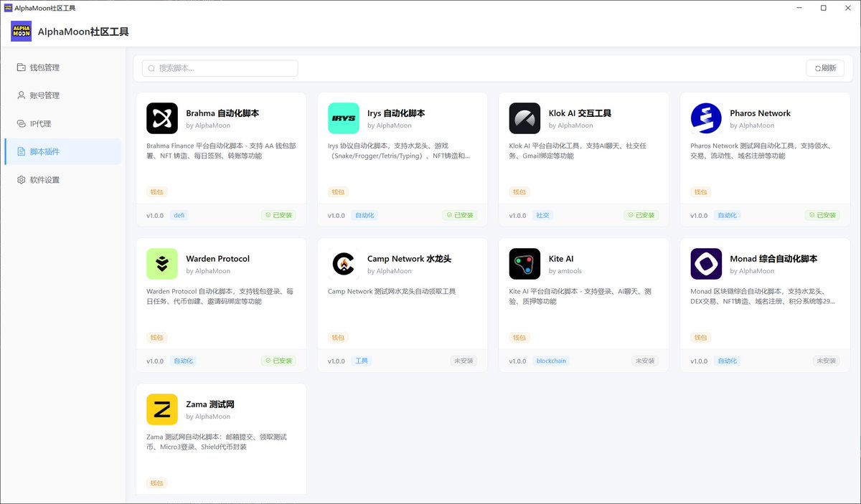Viewport: 861px width, 504px height.
Task: Click 未安装 on Monad card
Action: coord(827,361)
